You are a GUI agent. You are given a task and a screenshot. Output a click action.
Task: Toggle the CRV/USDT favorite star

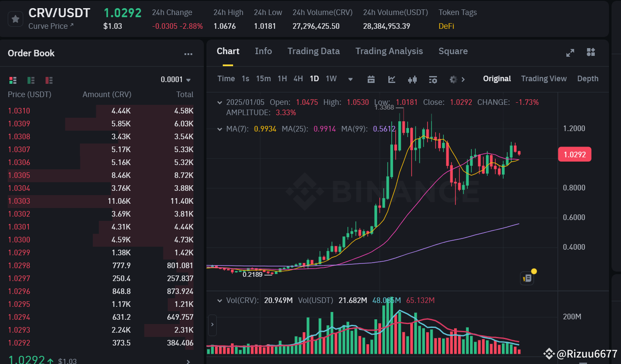tap(15, 18)
